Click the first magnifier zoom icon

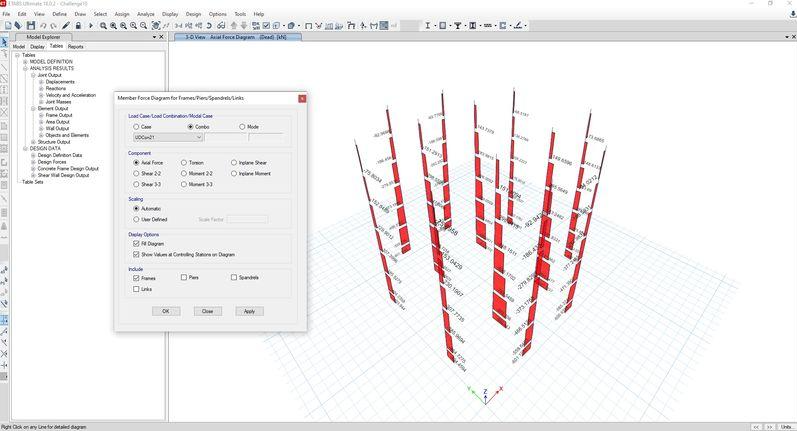[103, 25]
